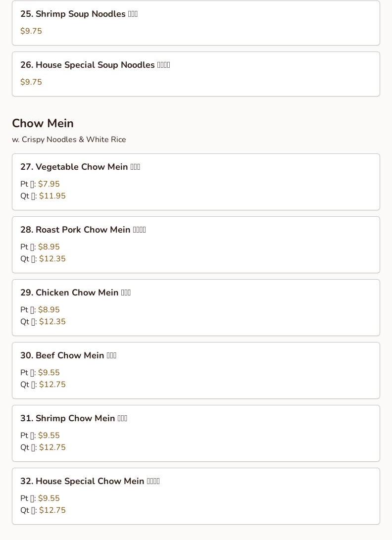This screenshot has width=392, height=540.
Task: Select the Shrimp Soup Noodles item
Action: [x=196, y=23]
